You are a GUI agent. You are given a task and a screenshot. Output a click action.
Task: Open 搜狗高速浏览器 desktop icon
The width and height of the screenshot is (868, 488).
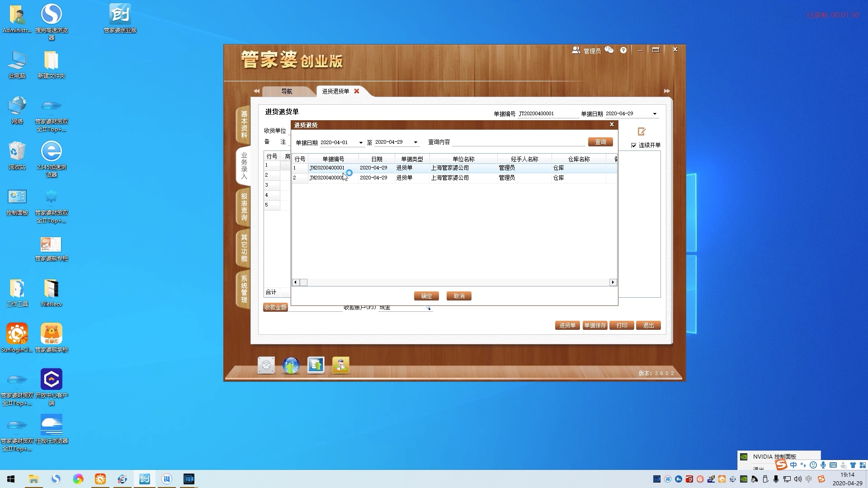tap(52, 22)
